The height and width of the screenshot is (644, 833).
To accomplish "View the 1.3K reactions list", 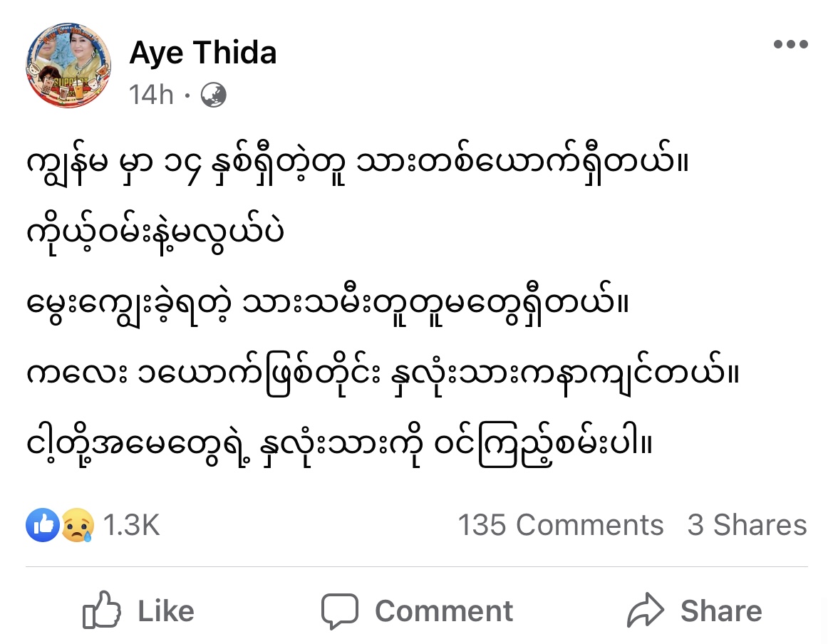I will click(132, 526).
